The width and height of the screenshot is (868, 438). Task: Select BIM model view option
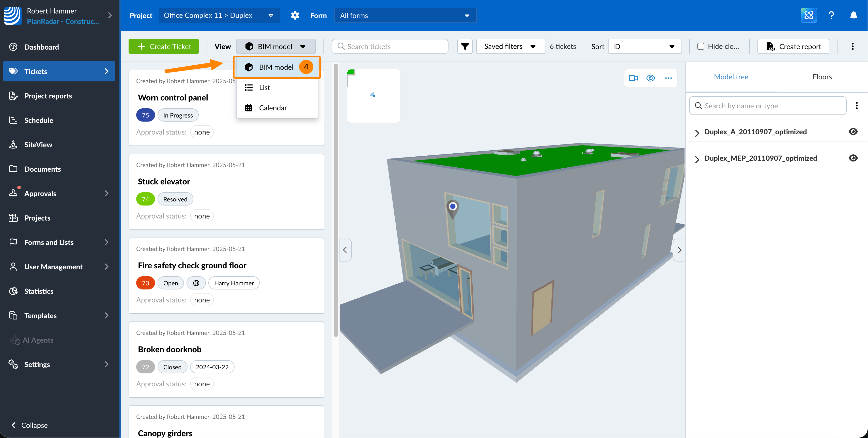pos(277,67)
